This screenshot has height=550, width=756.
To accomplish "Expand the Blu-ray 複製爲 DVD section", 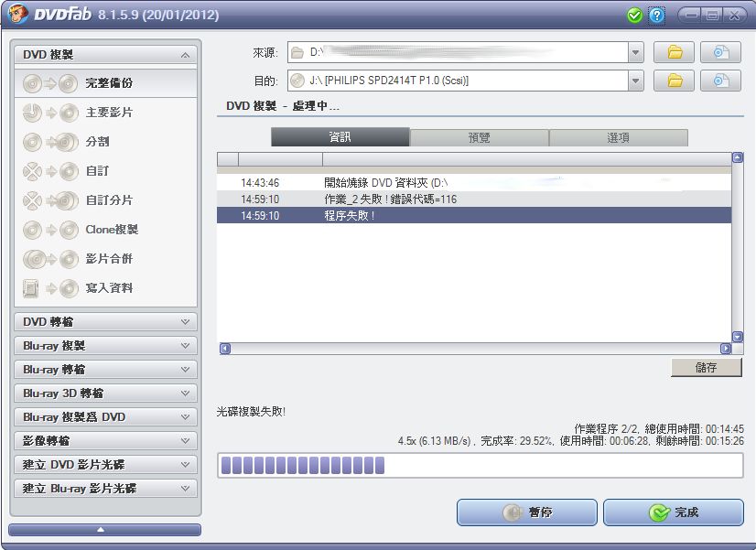I will (x=105, y=417).
